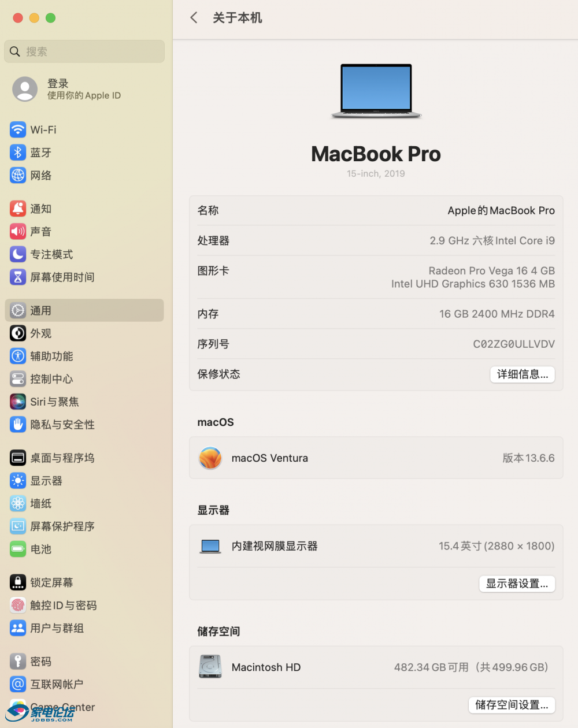
Task: Click the name value Apple的MacBook Pro
Action: tap(501, 211)
